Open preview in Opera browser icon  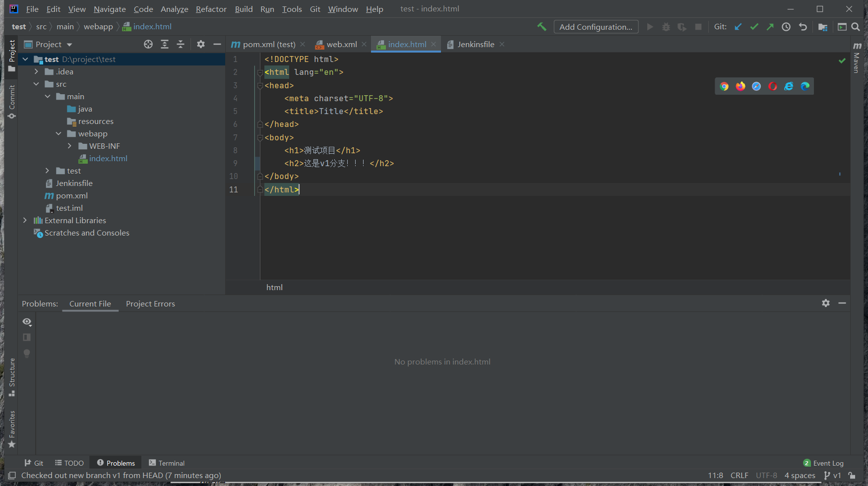pyautogui.click(x=773, y=86)
